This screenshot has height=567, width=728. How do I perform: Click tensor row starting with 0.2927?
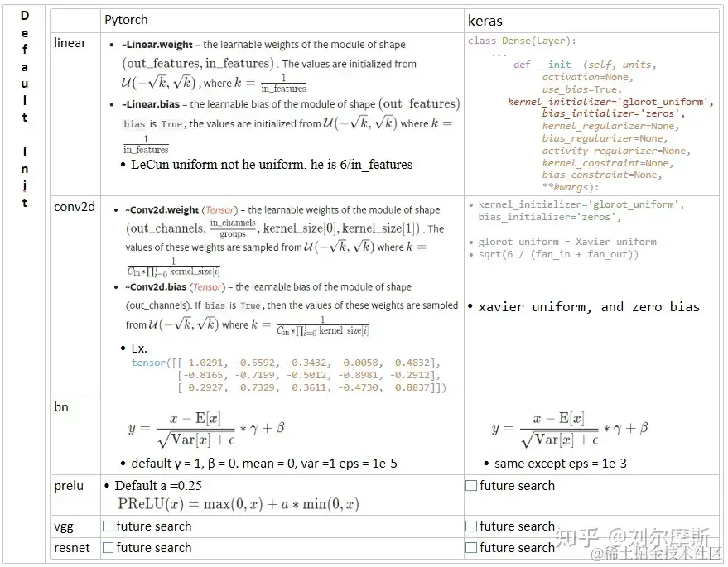[312, 387]
